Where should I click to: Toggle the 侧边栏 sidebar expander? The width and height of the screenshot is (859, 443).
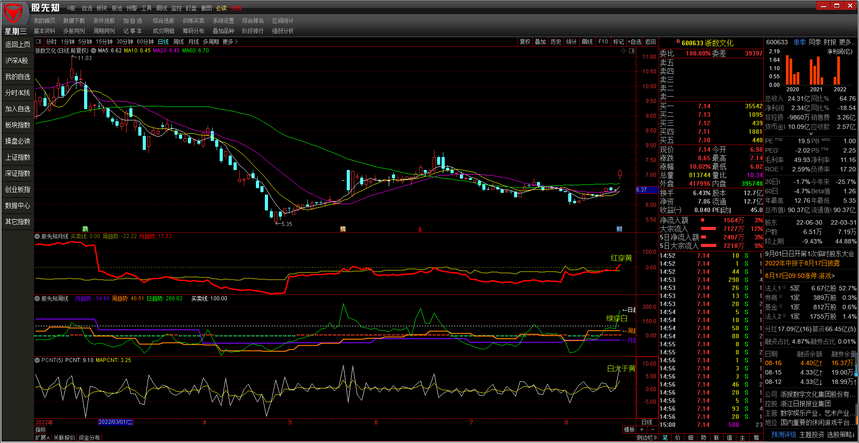point(646,438)
